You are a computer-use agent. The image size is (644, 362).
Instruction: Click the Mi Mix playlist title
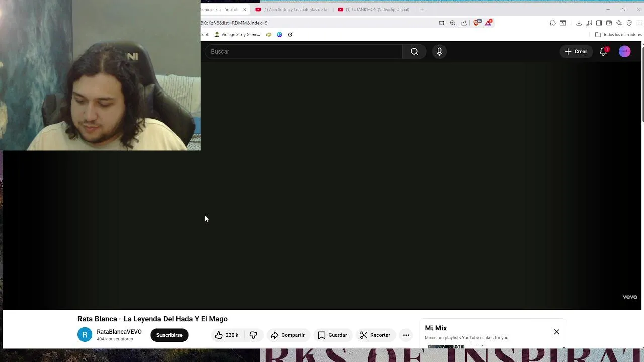(436, 328)
